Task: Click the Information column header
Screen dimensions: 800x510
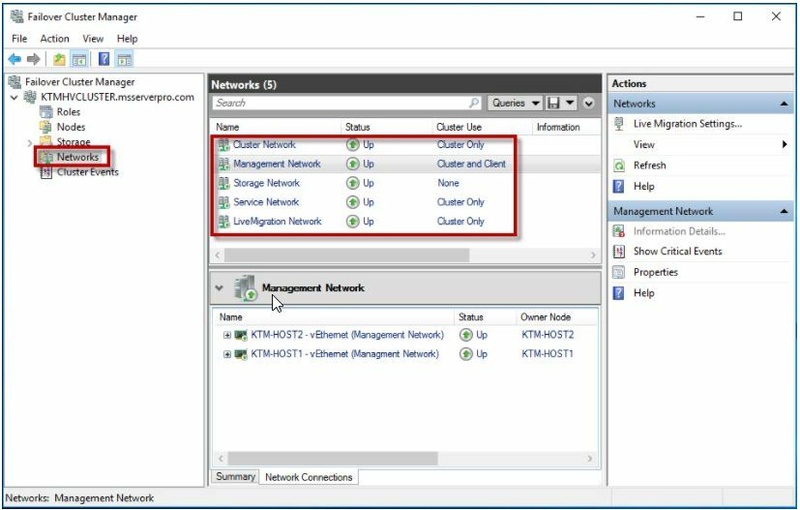Action: click(558, 127)
